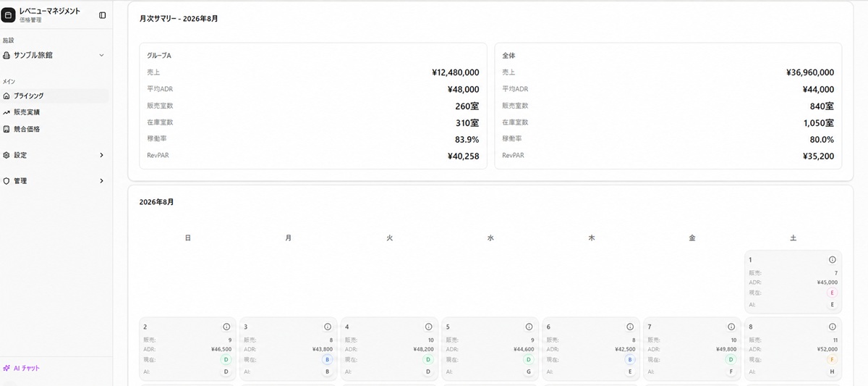This screenshot has width=868, height=386.
Task: Expand the 管理 menu section
Action: click(x=54, y=181)
